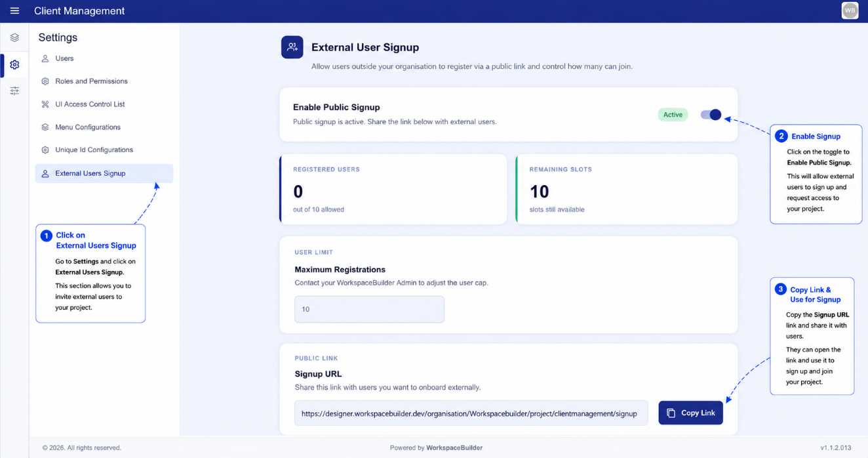
Task: Click the Powered by WorkspaceBuilder footer text
Action: 436,448
